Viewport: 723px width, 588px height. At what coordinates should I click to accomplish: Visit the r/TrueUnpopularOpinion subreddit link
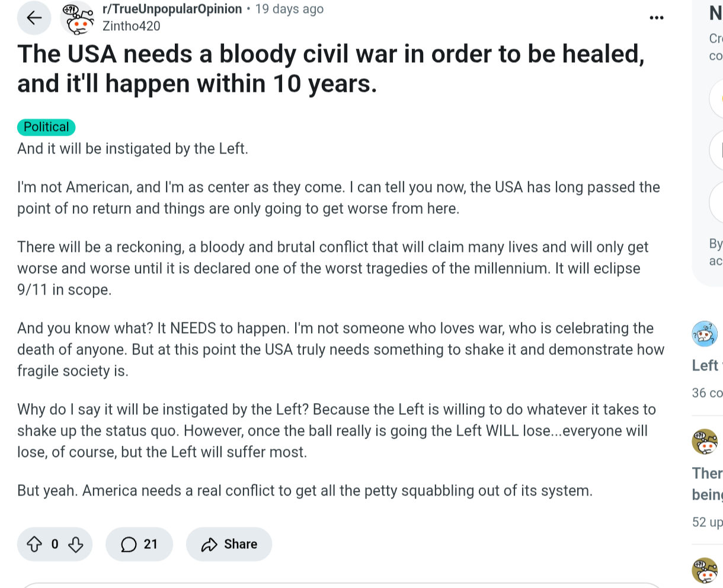172,9
